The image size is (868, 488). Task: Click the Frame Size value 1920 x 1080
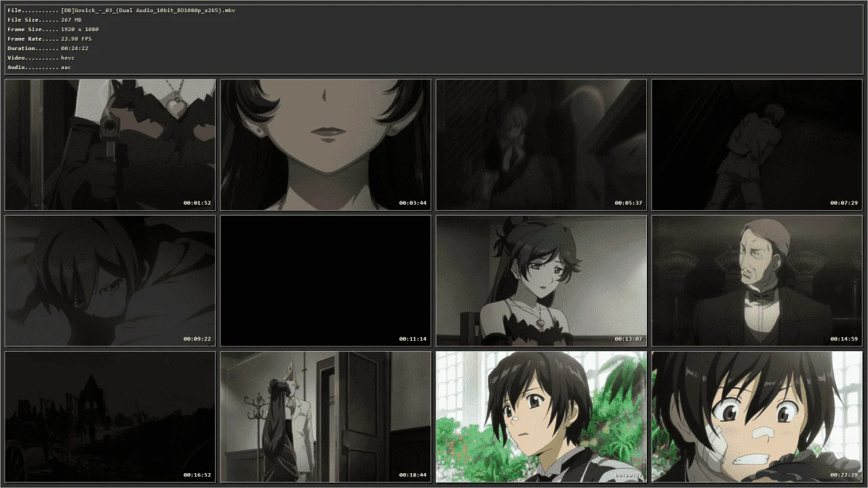point(79,30)
